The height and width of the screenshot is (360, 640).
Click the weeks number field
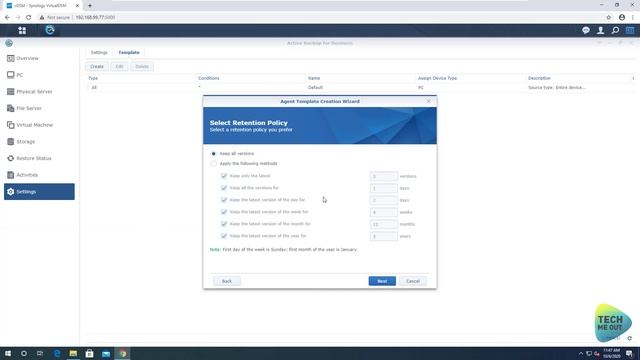pos(383,212)
